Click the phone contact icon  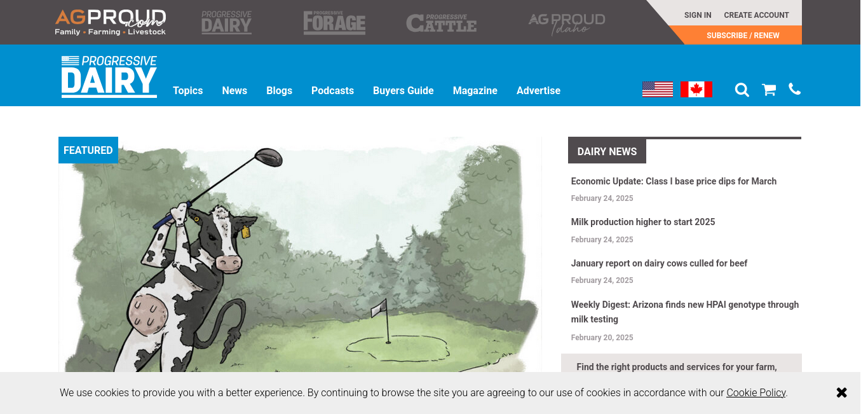point(794,89)
